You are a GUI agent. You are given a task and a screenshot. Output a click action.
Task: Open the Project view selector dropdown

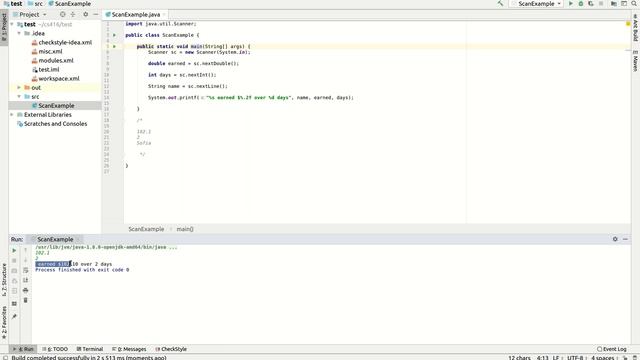click(29, 14)
